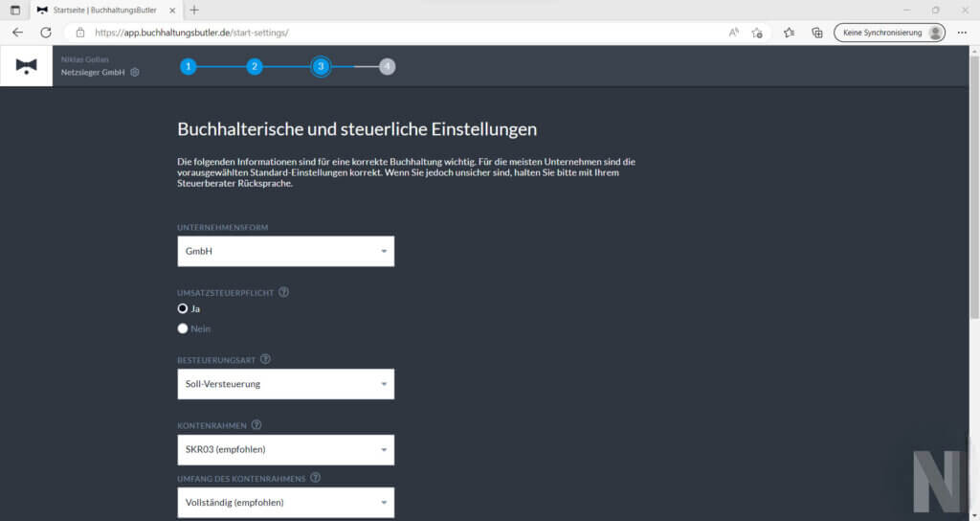Select current setup step 3
The width and height of the screenshot is (980, 521).
[321, 66]
